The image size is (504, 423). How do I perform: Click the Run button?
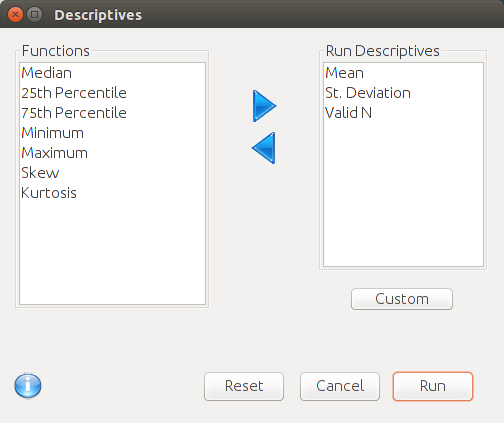click(433, 386)
